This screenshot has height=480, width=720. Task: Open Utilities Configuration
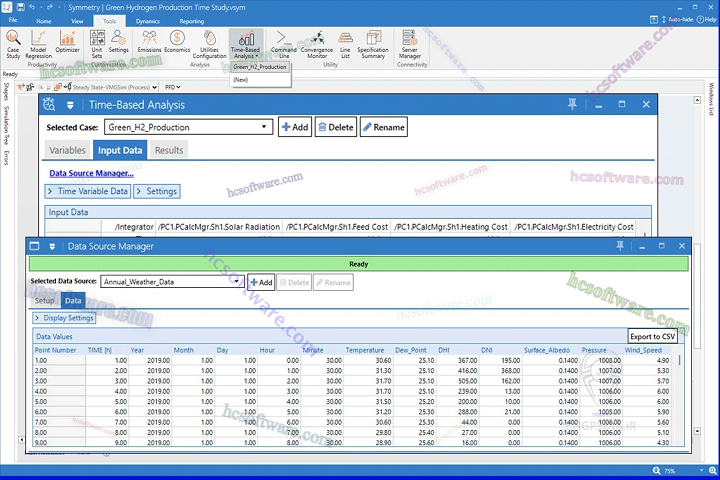pos(209,44)
